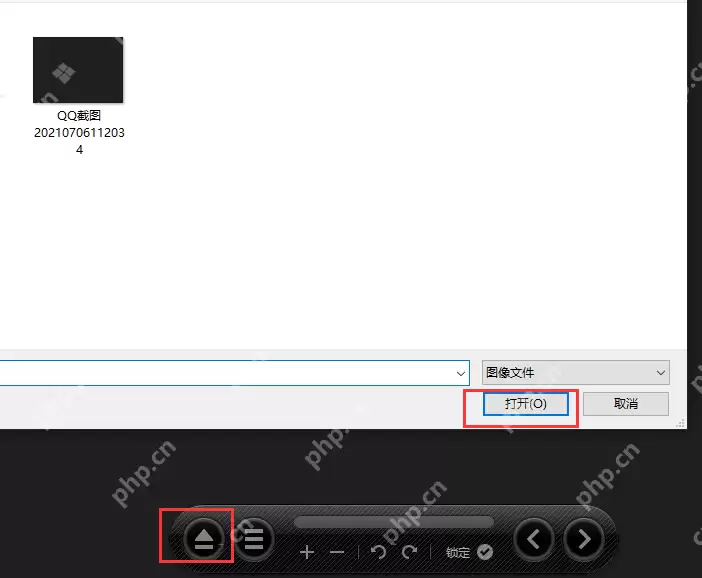Click the 锁定 text label
This screenshot has width=702, height=578.
pyautogui.click(x=458, y=552)
